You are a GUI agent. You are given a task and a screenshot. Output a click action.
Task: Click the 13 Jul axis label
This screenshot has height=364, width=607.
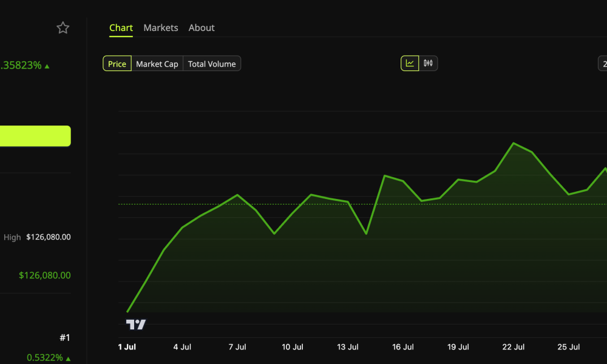click(348, 347)
